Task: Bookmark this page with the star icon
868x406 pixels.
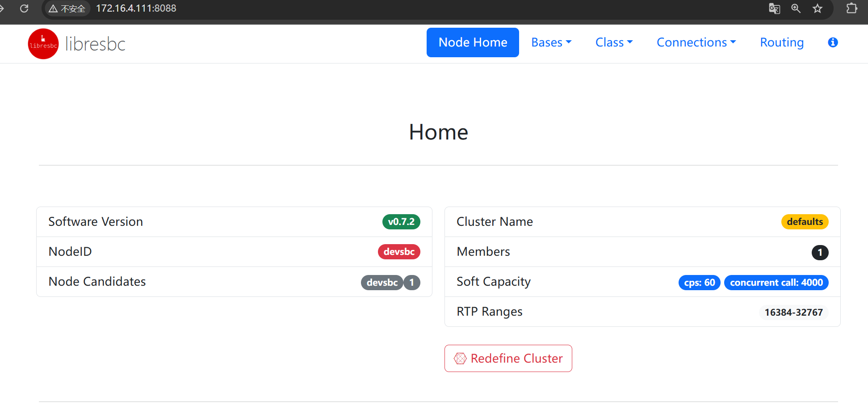Action: 817,8
